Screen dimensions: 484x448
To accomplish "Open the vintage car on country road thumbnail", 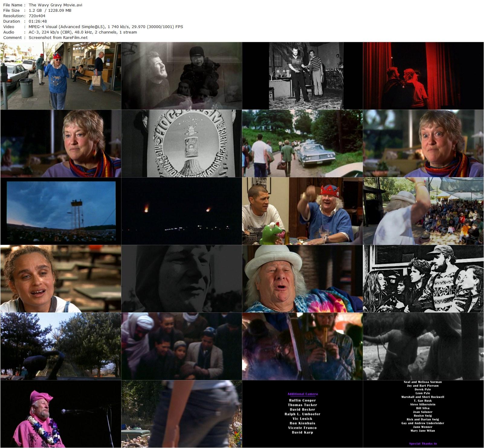I will pyautogui.click(x=302, y=144).
